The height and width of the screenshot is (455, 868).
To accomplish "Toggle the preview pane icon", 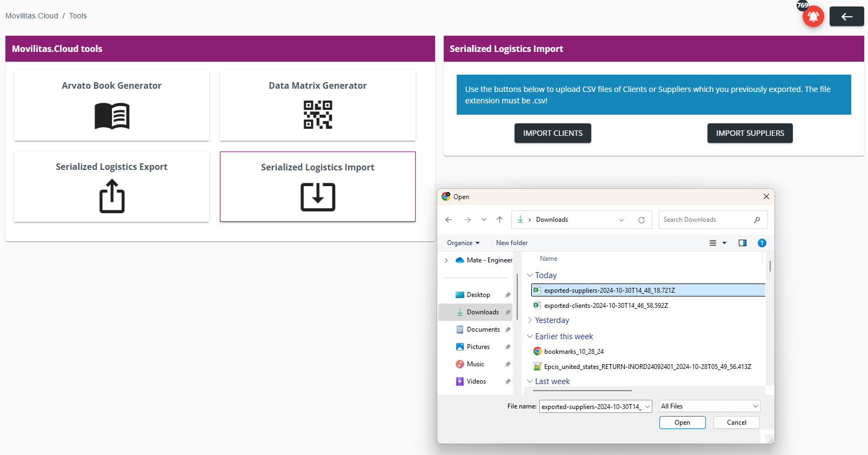I will click(743, 243).
